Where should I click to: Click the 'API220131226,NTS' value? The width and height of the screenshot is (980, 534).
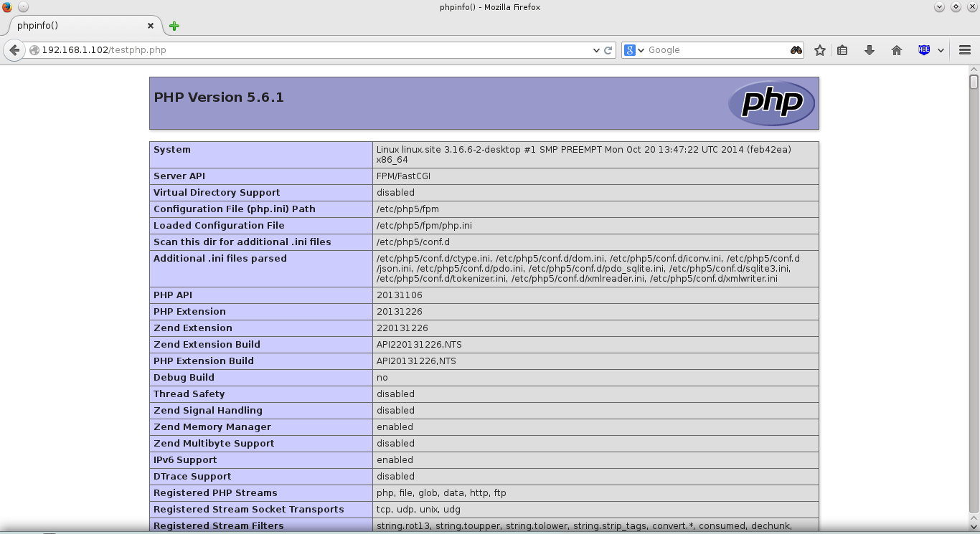[419, 345]
